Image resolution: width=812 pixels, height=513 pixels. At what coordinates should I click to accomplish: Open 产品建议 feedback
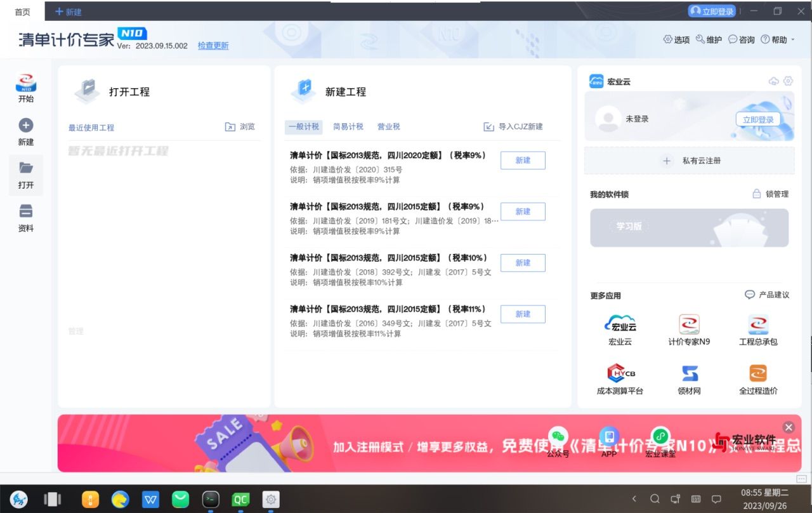767,295
